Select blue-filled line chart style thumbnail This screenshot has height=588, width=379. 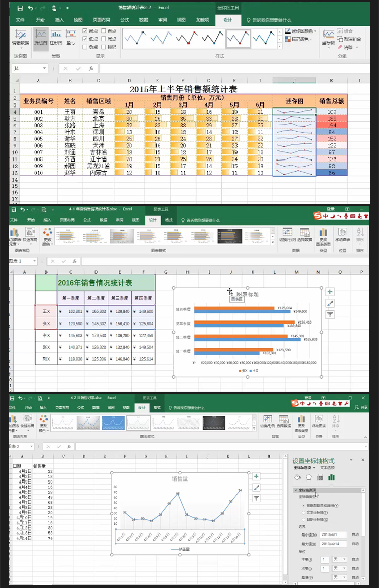(113, 422)
